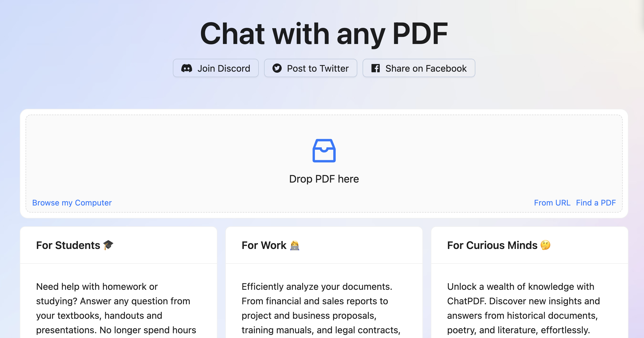The image size is (644, 338).
Task: Click the Find a PDF link
Action: click(596, 203)
